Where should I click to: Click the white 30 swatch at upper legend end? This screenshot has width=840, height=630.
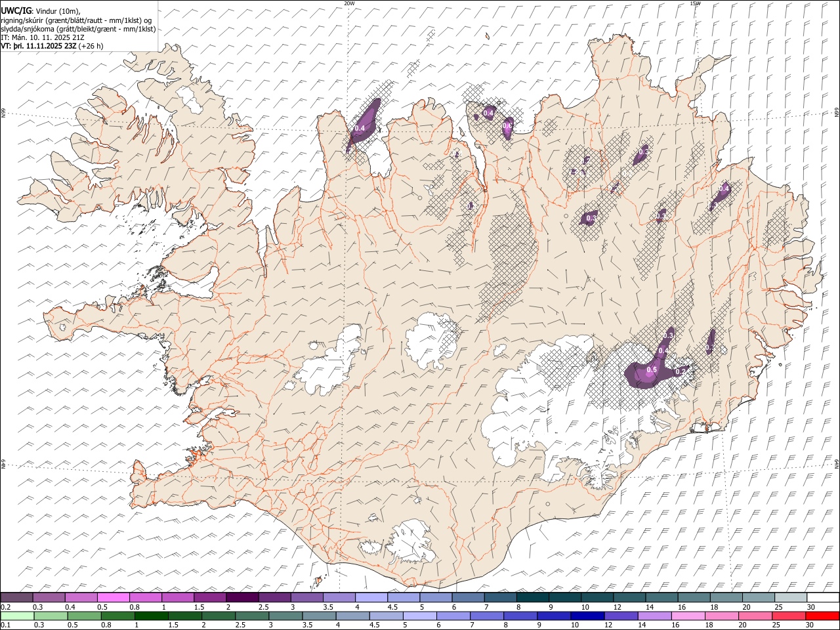[x=822, y=598]
